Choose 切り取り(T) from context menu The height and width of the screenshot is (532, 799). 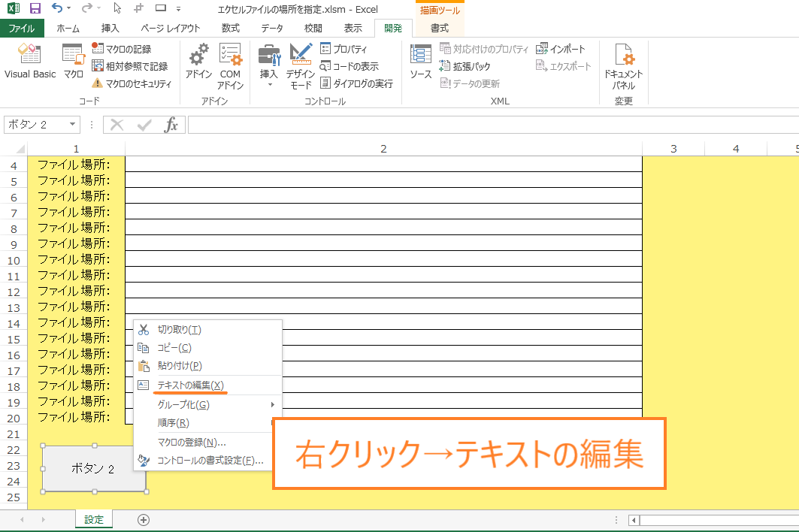(208, 330)
